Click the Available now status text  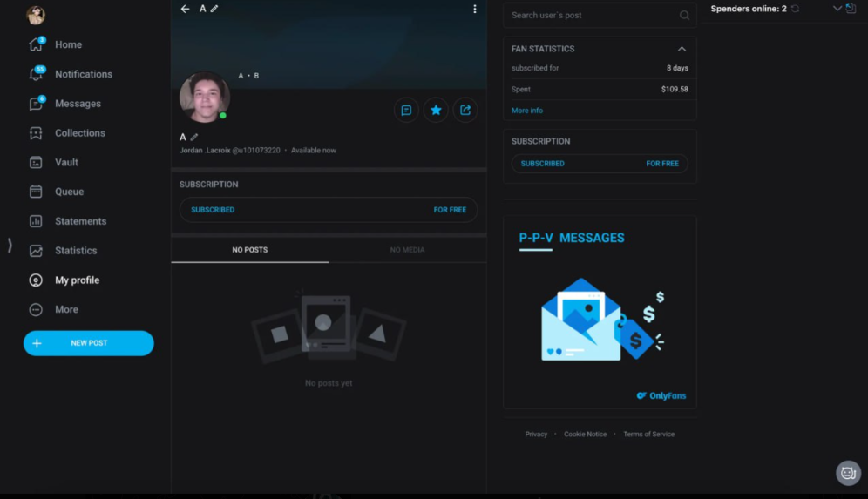tap(314, 151)
